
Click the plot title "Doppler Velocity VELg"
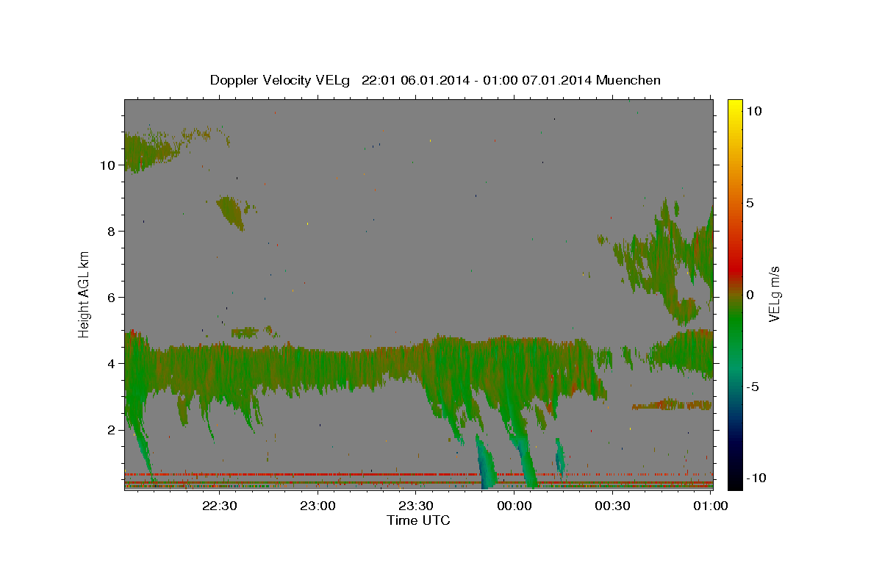pos(282,80)
